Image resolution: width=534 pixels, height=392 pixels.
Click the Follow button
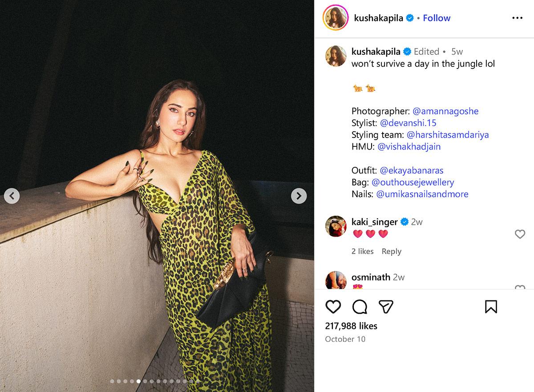tap(437, 18)
